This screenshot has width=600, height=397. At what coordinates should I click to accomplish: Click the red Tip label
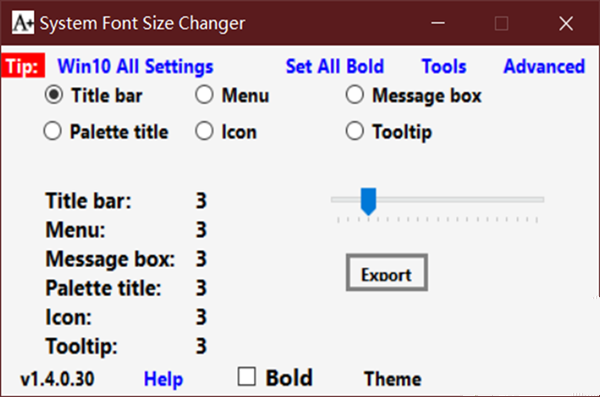tap(23, 66)
